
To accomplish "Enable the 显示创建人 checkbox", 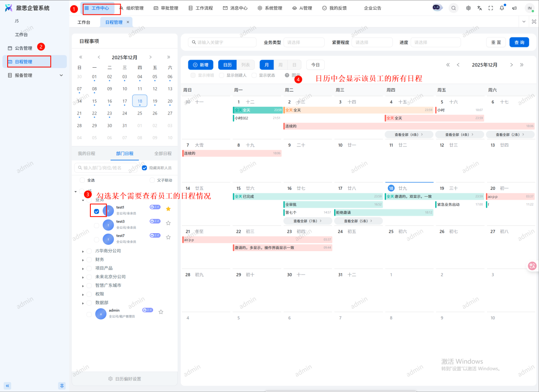I will click(222, 75).
